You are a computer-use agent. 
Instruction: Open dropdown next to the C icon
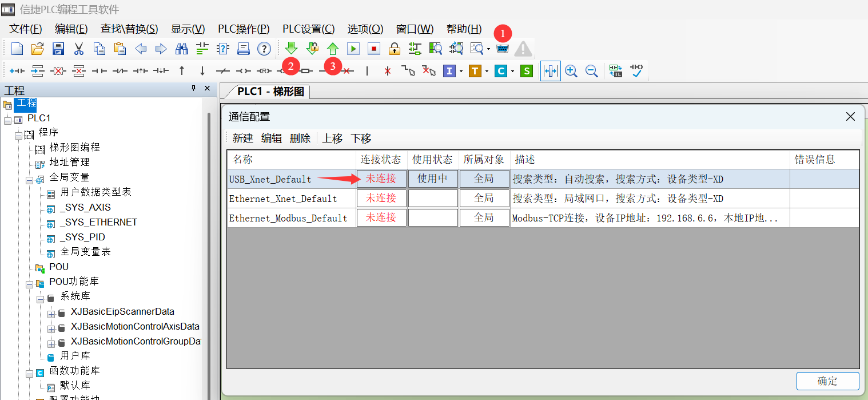click(x=512, y=72)
